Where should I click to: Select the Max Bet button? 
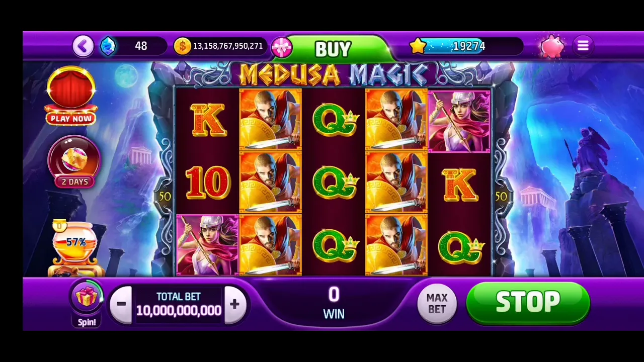(437, 304)
